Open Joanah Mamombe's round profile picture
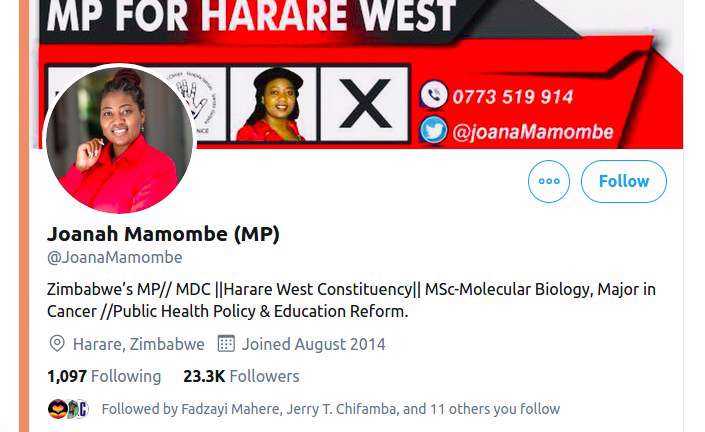This screenshot has height=432, width=705. pos(120,140)
